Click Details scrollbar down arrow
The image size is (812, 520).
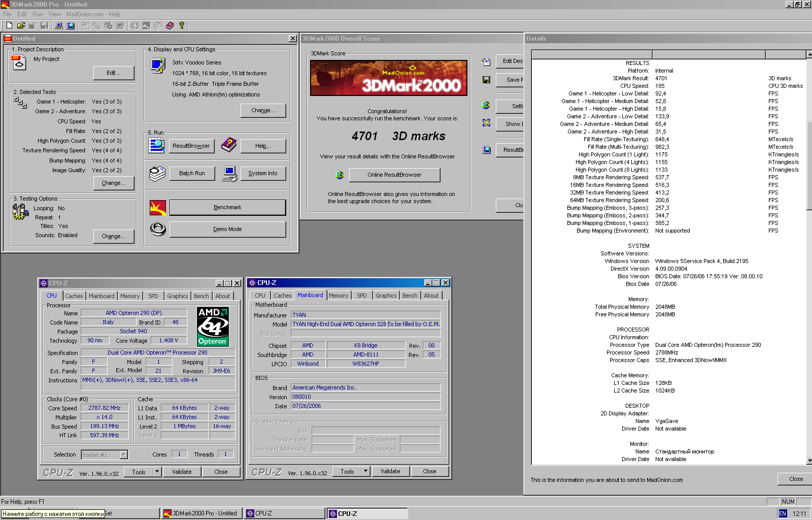click(x=809, y=461)
